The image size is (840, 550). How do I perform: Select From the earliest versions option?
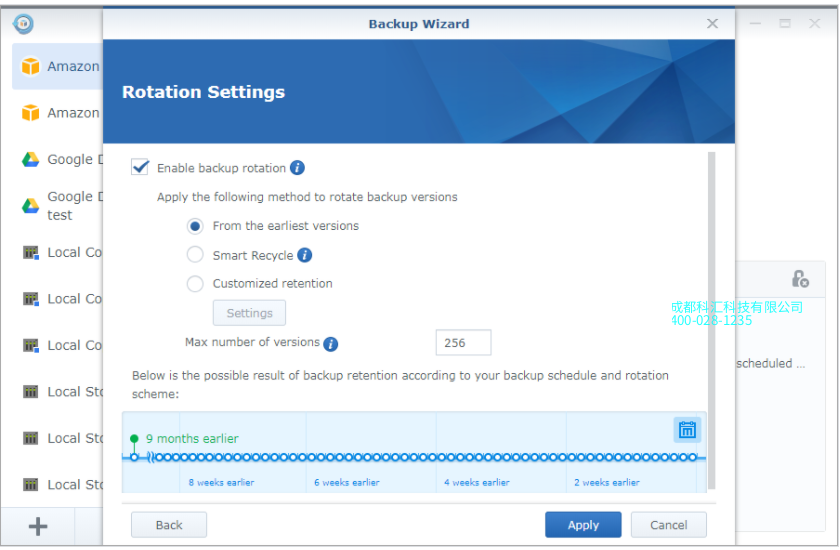[x=195, y=226]
